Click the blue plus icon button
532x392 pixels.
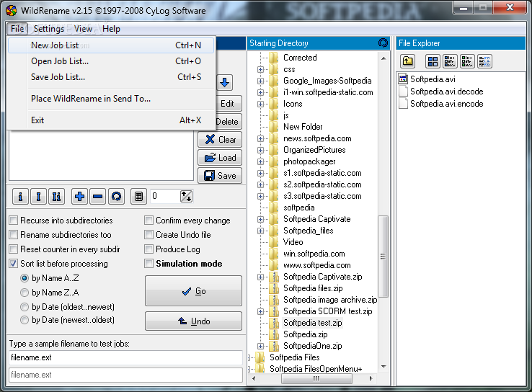tap(80, 196)
